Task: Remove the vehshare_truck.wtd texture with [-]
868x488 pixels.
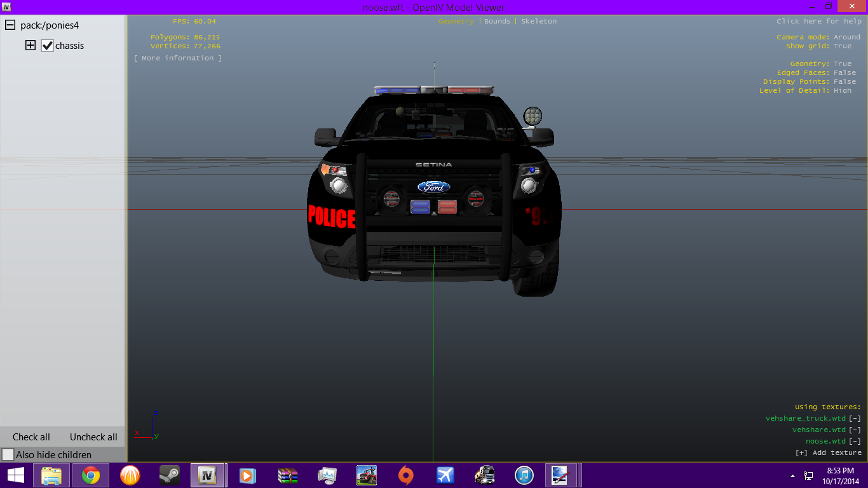Action: tap(855, 418)
